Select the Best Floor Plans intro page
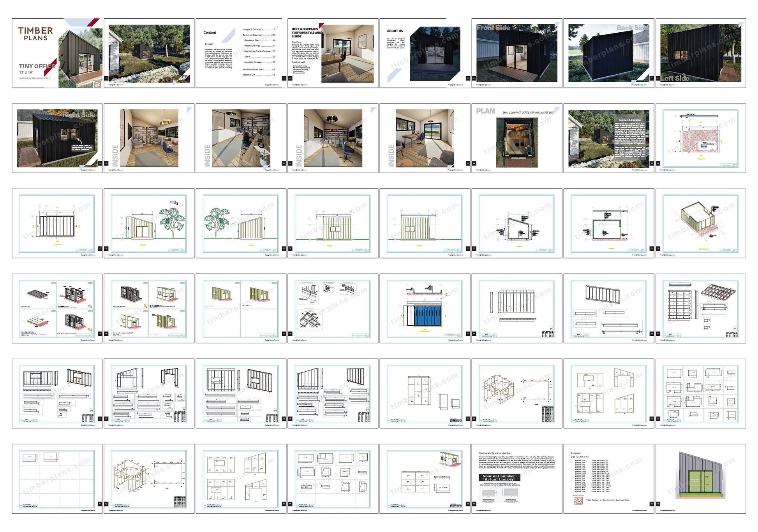Screen dimensions: 758x532 click(333, 53)
